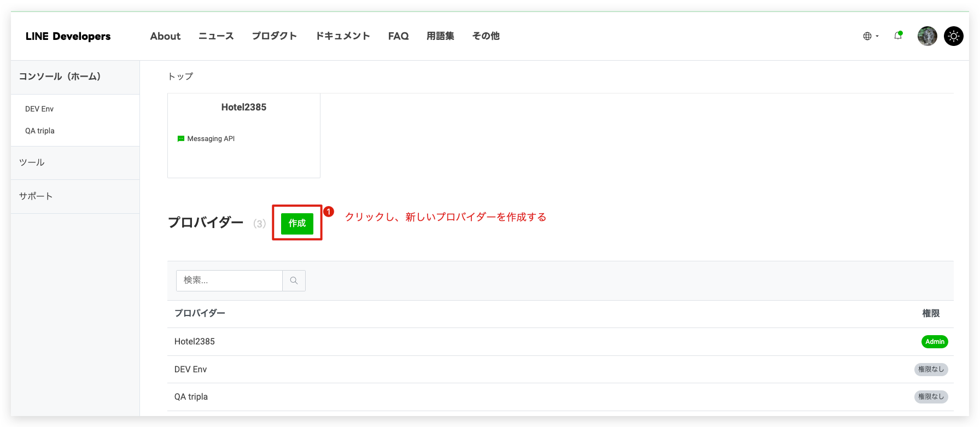Click the 権限なし badge on QA tripla row

pyautogui.click(x=931, y=397)
